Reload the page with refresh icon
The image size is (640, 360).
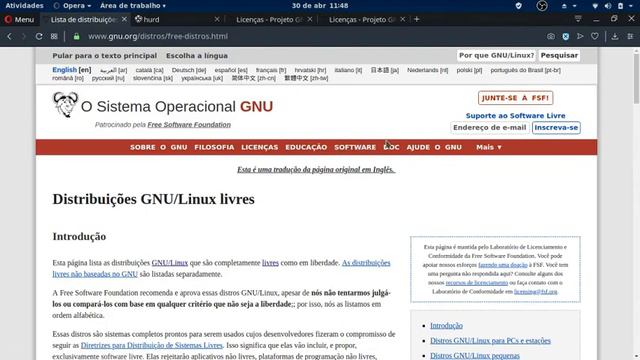pos(39,36)
